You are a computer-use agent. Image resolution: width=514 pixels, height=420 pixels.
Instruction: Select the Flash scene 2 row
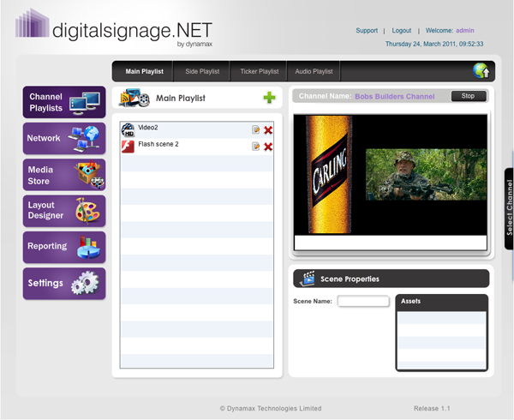tap(197, 147)
